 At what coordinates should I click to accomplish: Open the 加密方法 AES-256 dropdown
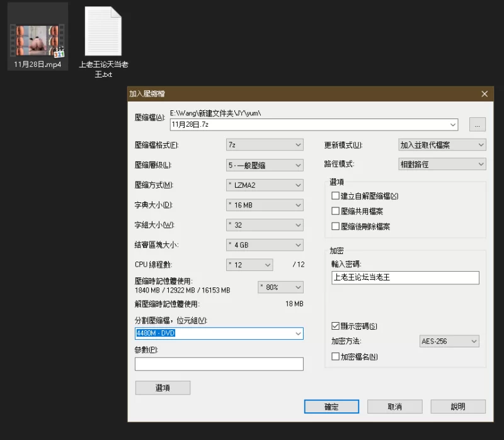[x=449, y=342]
